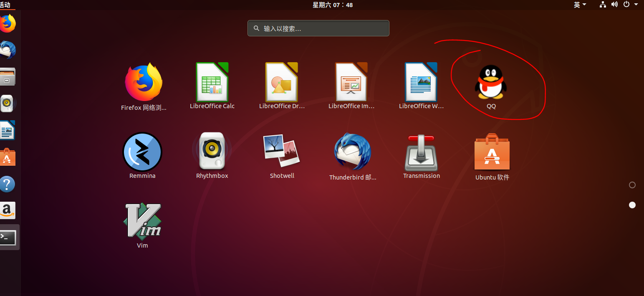
Task: Open the power system menu
Action: click(630, 5)
